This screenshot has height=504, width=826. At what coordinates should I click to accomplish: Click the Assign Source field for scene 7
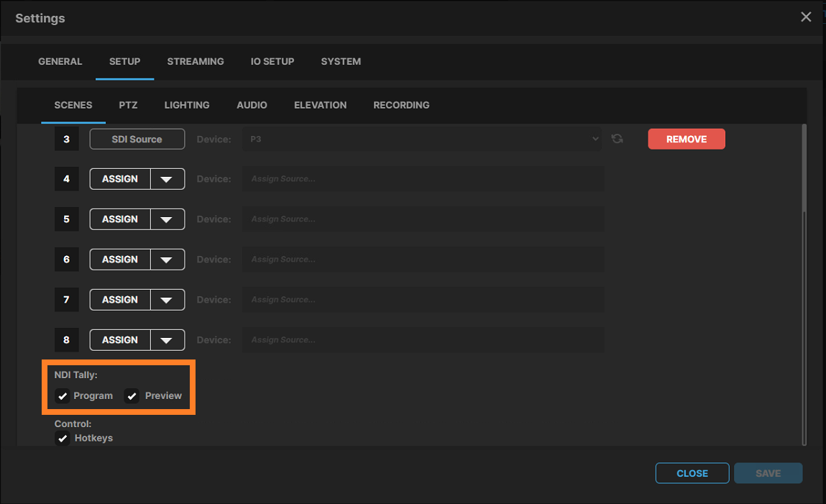[x=423, y=300]
